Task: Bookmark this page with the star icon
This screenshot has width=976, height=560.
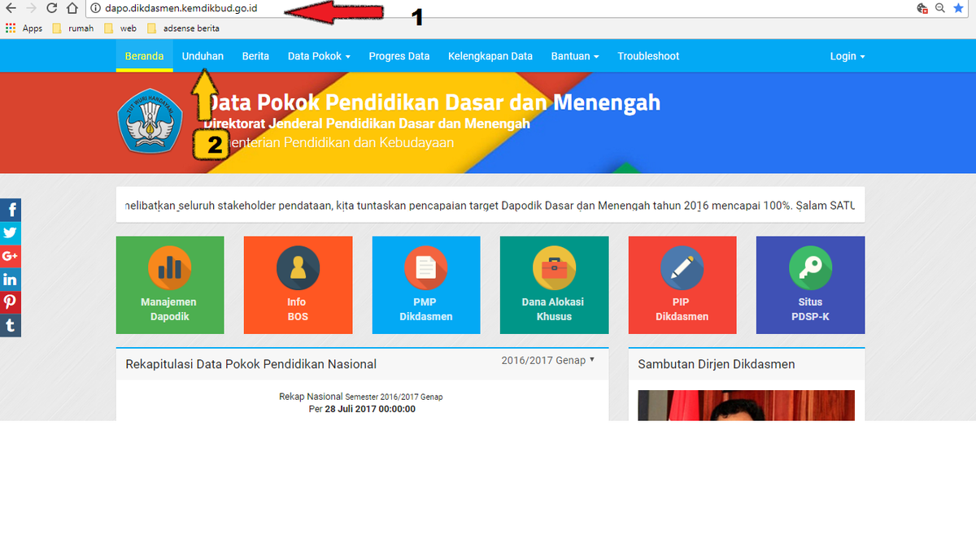Action: click(958, 8)
